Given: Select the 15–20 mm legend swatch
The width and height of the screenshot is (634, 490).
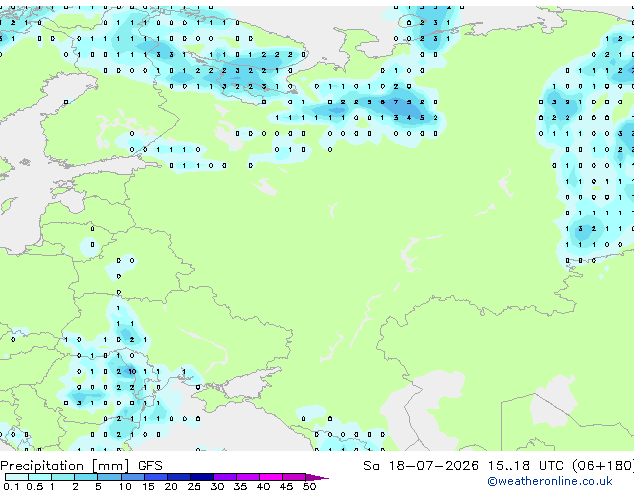Looking at the screenshot, I should tap(156, 477).
